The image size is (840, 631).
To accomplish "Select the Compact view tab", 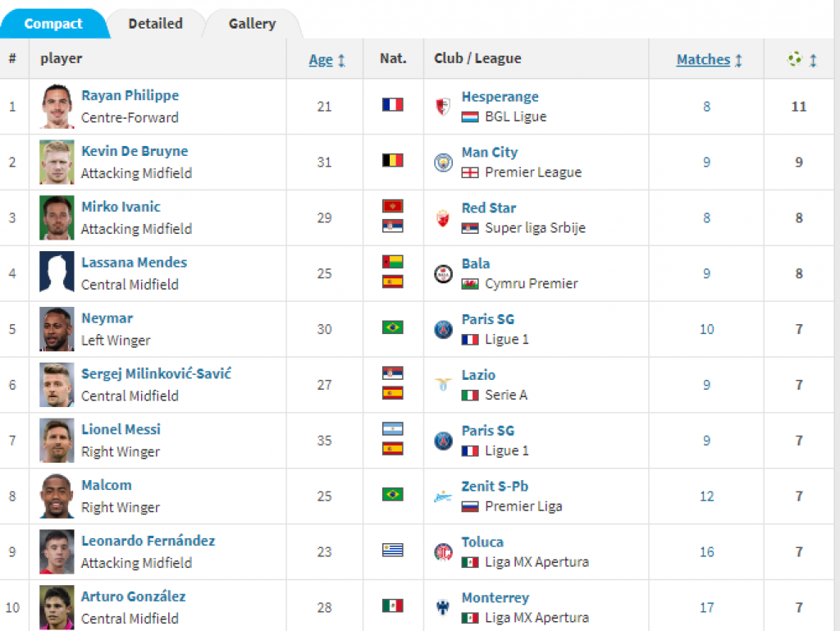I will (53, 24).
